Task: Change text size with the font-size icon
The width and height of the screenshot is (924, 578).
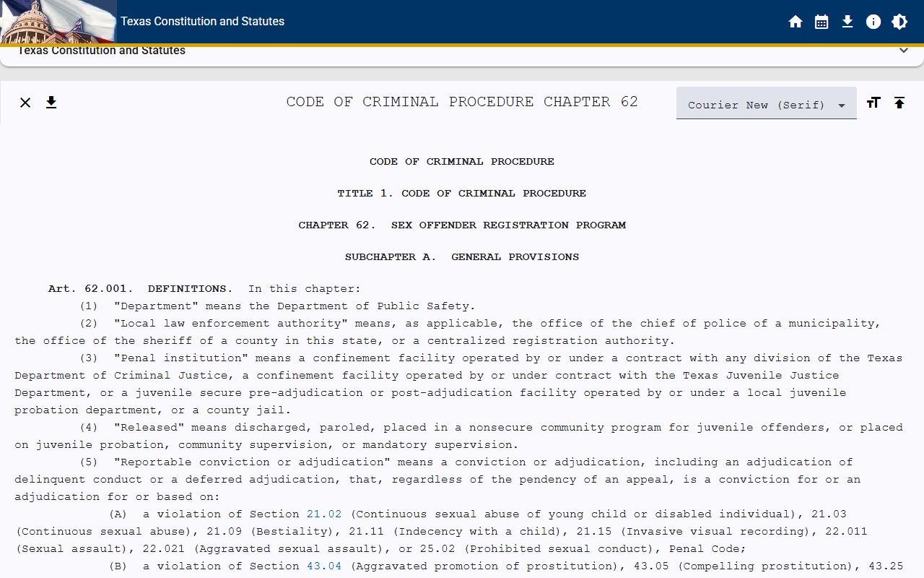Action: pos(873,103)
